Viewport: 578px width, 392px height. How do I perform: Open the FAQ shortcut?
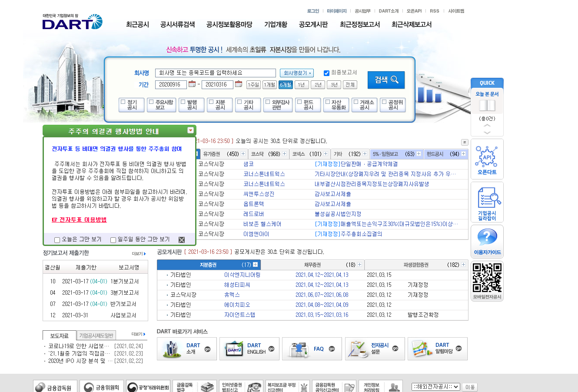click(x=312, y=349)
